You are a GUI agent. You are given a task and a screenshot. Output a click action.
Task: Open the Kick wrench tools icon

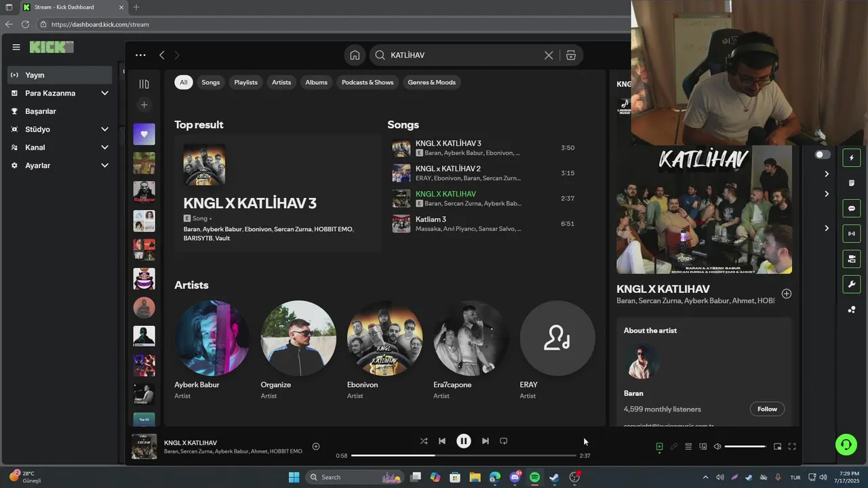point(852,284)
